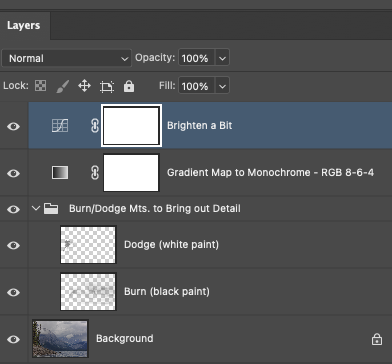Select the Brighten a Bit layer mask thumbnail

point(131,126)
